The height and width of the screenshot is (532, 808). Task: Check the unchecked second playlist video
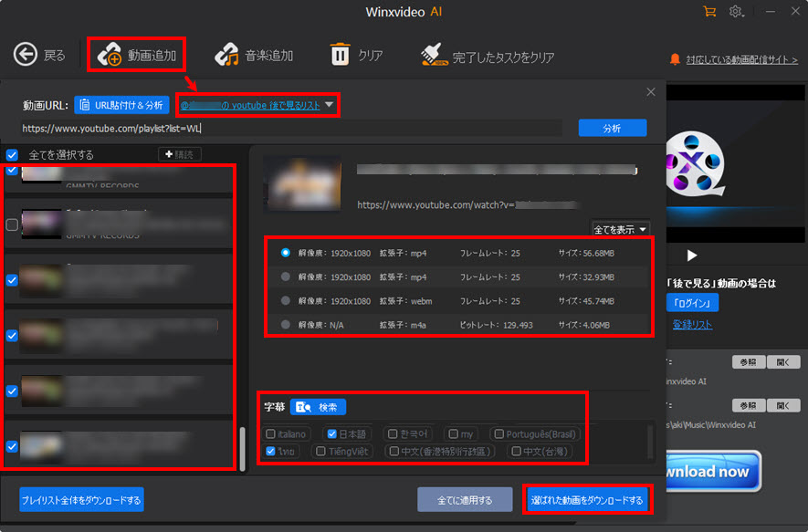point(12,224)
